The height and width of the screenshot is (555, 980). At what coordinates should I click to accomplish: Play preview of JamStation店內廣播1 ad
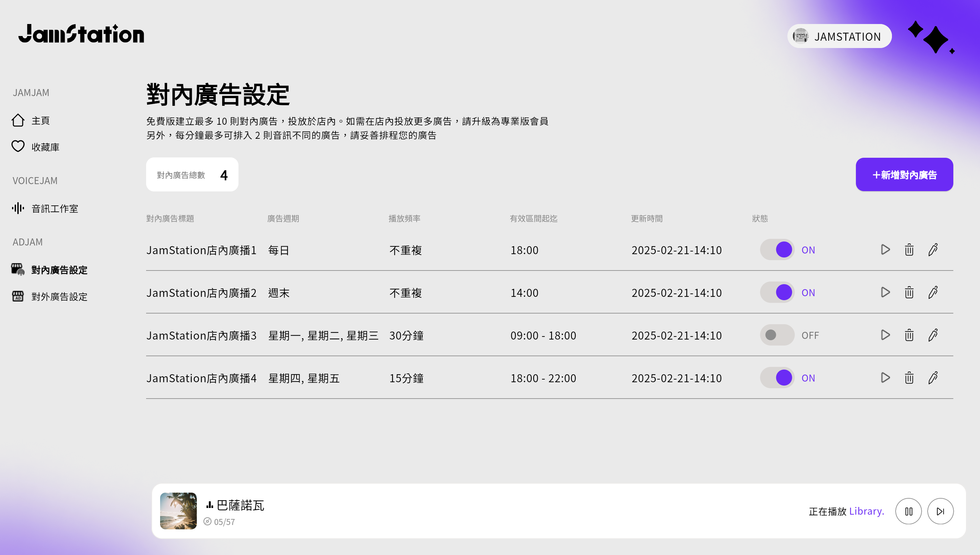point(885,250)
